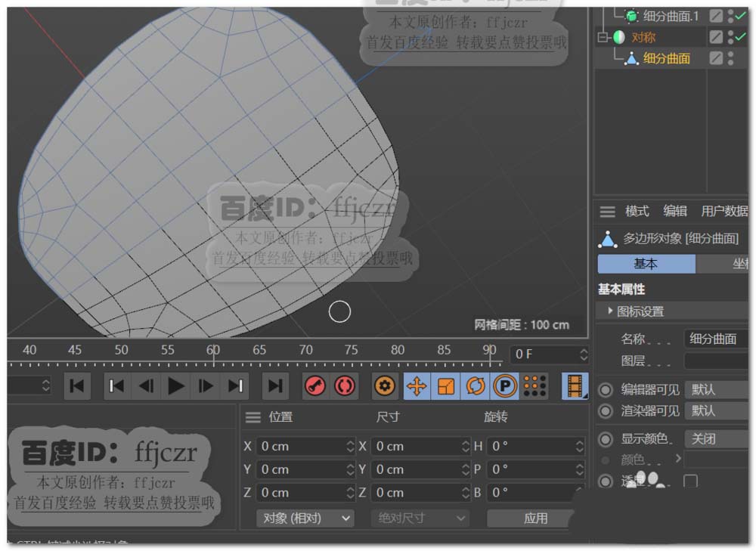Switch to the 基本 tab

[x=646, y=265]
